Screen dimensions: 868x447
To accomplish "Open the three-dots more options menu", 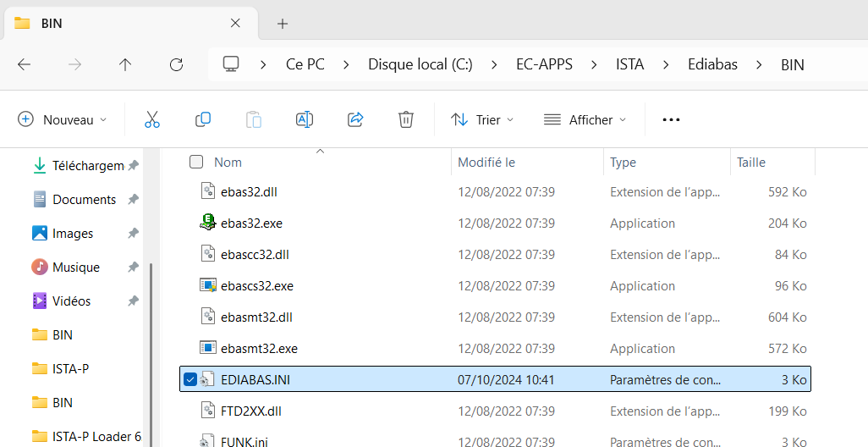I will click(671, 119).
